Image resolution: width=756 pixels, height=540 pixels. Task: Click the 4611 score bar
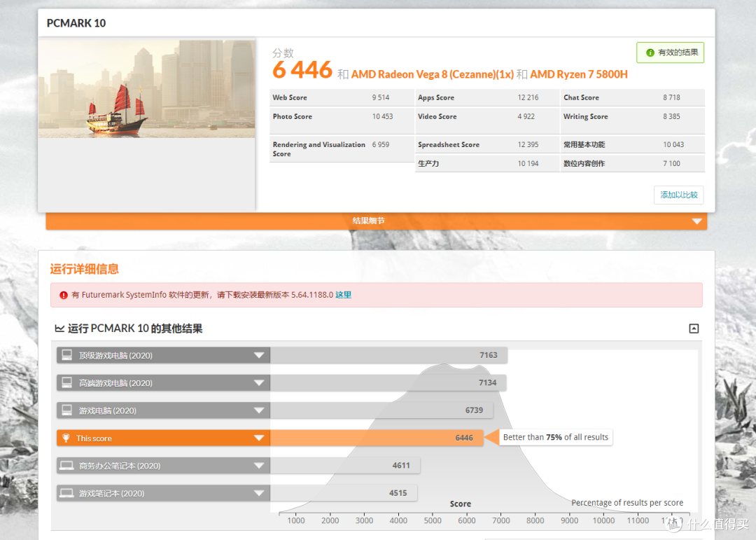click(344, 465)
